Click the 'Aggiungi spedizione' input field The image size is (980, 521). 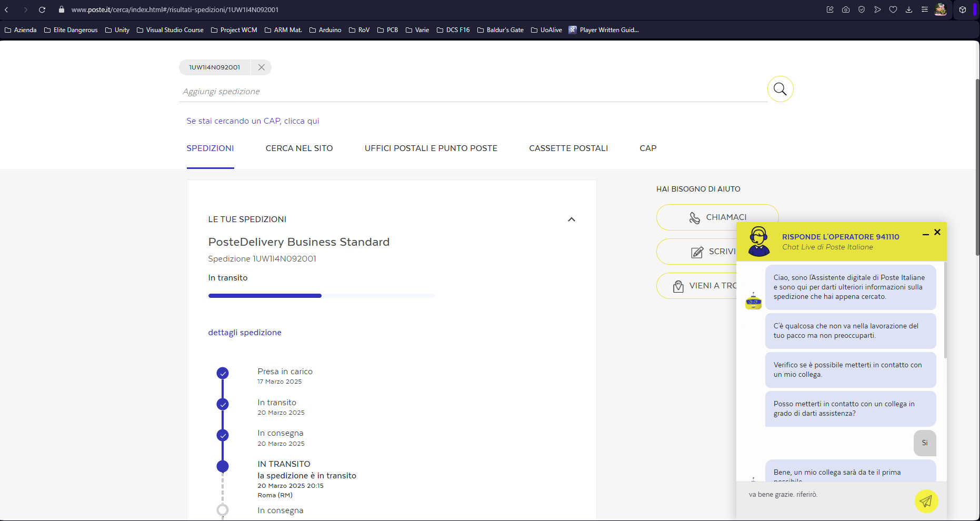coord(473,92)
